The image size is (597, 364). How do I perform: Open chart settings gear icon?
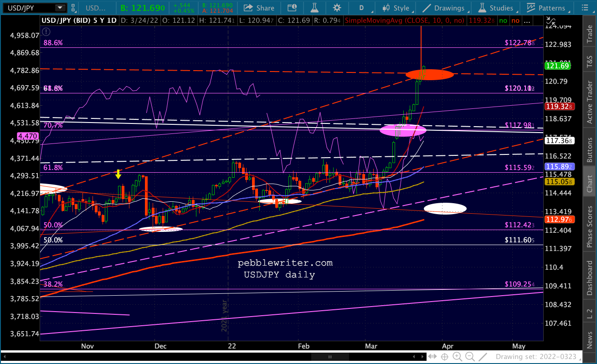[x=337, y=8]
